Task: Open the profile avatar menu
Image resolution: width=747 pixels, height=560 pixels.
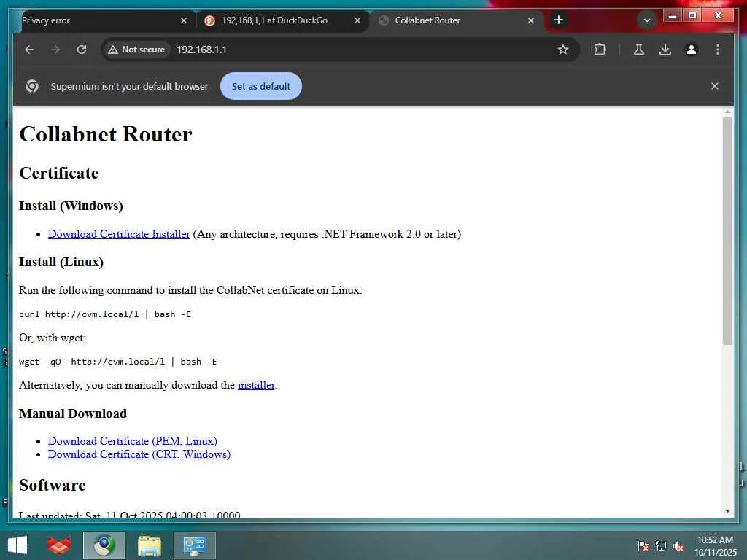Action: [692, 50]
